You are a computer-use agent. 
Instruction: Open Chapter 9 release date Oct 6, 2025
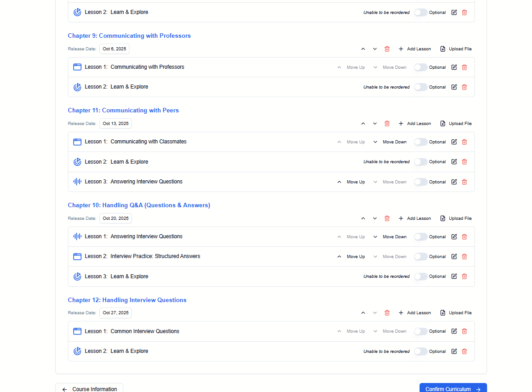pyautogui.click(x=114, y=49)
